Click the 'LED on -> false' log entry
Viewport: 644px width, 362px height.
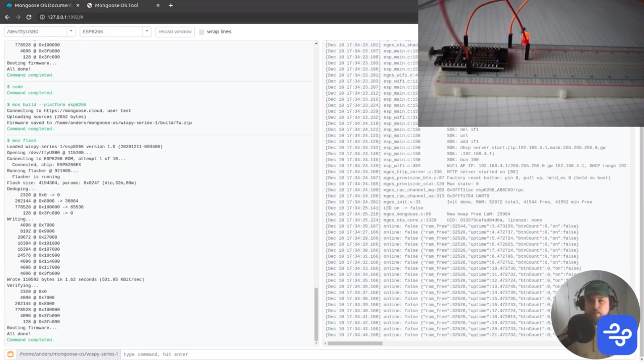point(374,208)
